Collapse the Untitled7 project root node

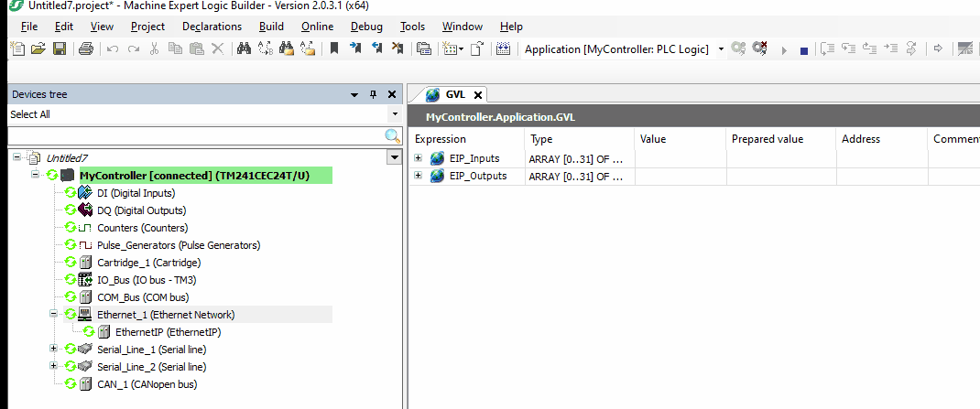16,157
